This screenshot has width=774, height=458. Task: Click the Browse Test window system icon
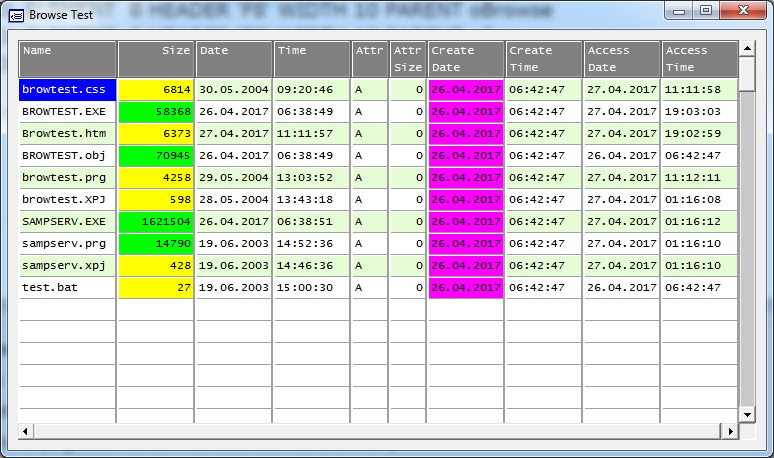tap(16, 15)
